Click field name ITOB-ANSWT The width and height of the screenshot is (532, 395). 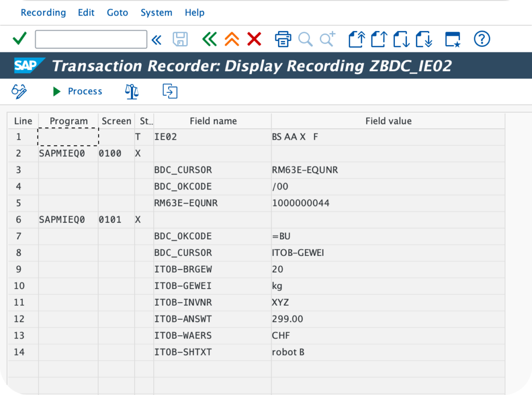[x=212, y=319]
